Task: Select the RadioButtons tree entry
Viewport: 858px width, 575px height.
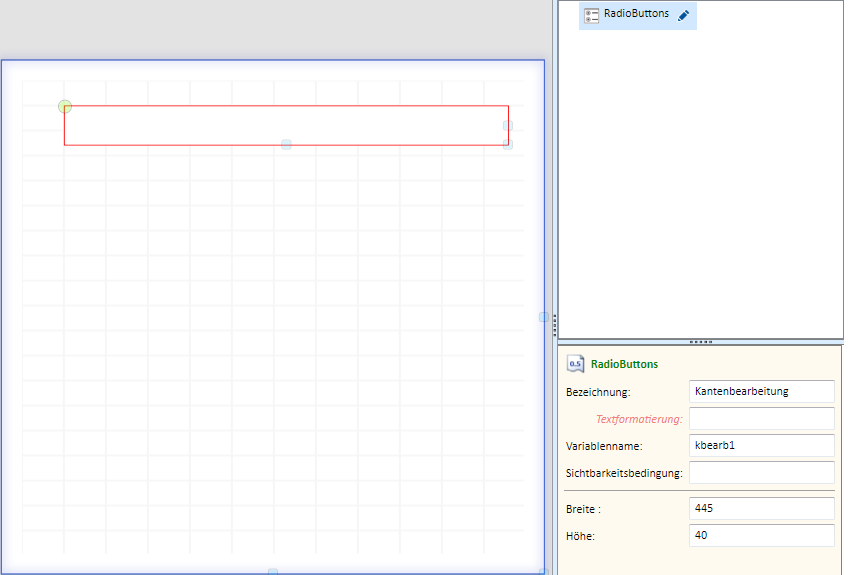Action: pos(637,15)
